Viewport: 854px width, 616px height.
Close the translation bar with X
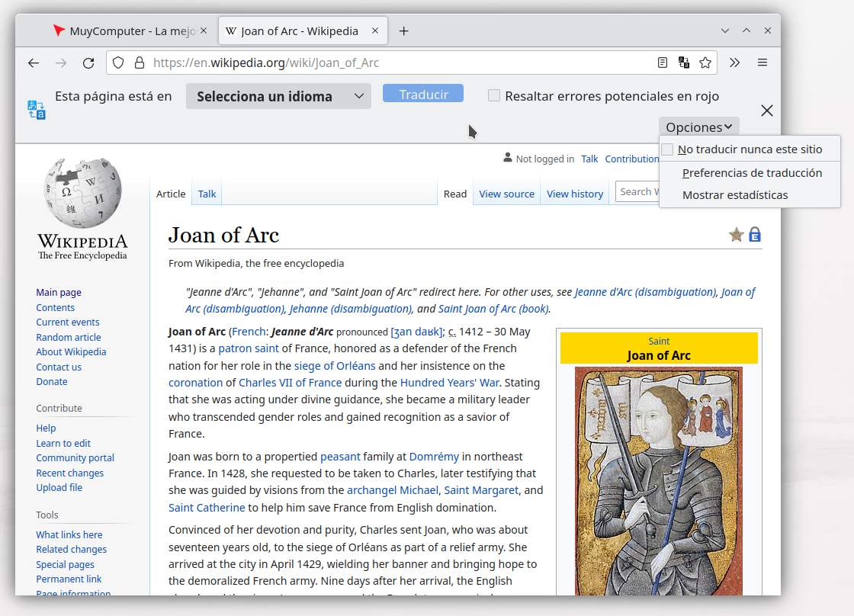pyautogui.click(x=767, y=111)
